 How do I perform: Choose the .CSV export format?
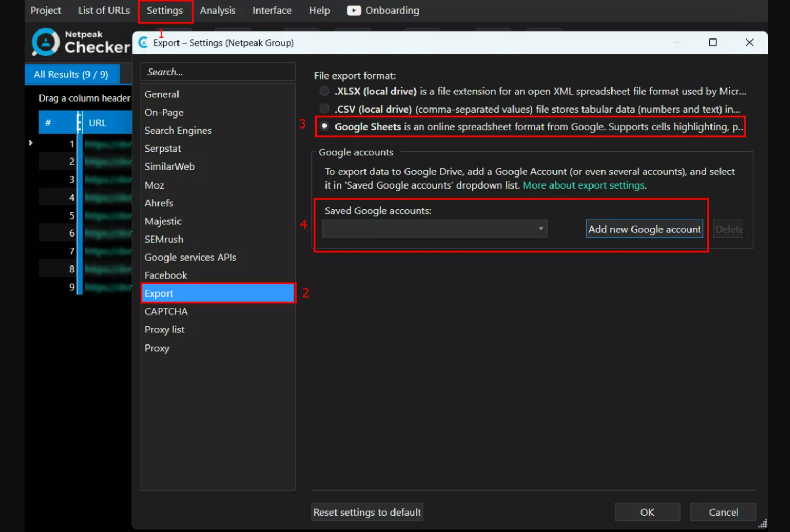[x=324, y=109]
